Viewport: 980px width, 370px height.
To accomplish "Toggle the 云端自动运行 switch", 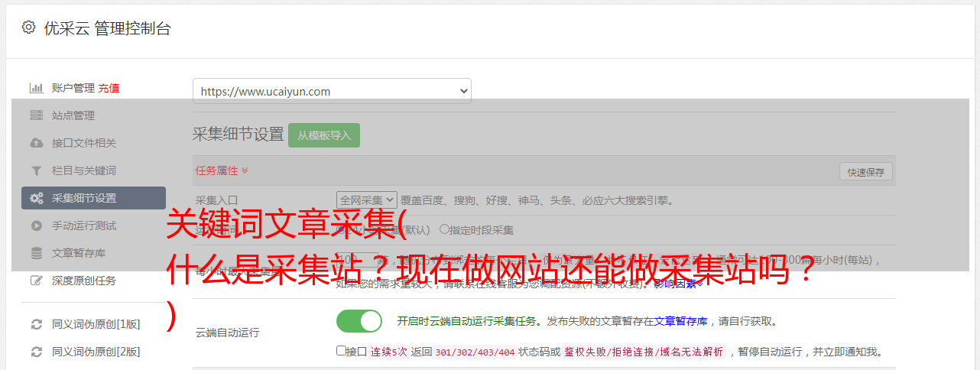I will 359,321.
